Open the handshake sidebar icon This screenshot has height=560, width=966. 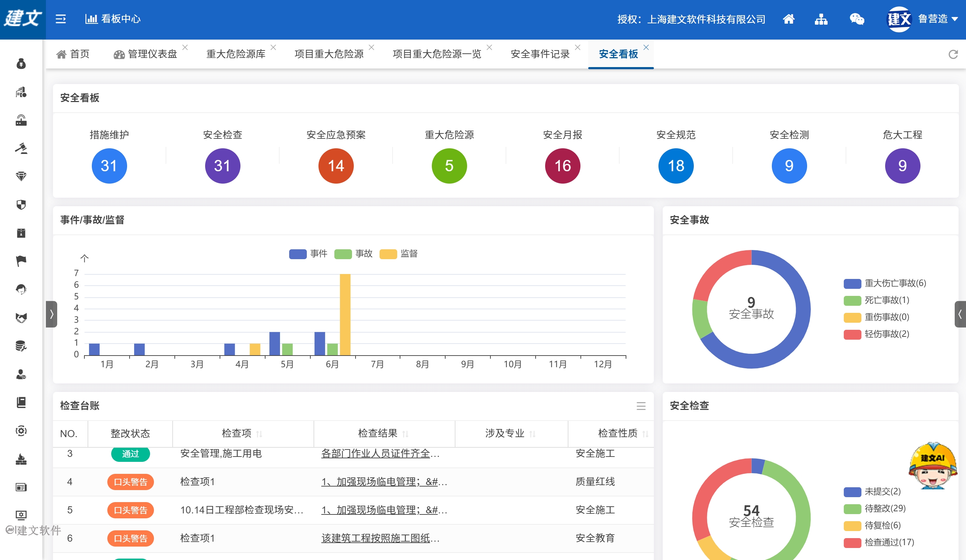[x=21, y=318]
